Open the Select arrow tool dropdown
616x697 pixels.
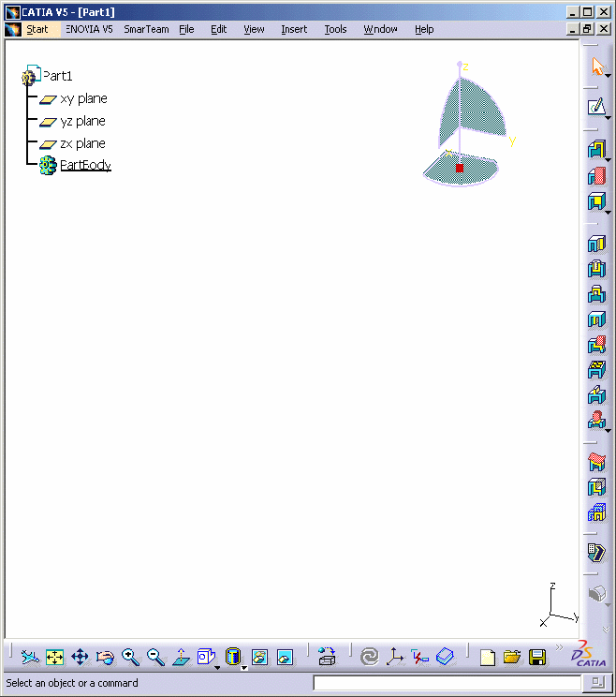(608, 76)
